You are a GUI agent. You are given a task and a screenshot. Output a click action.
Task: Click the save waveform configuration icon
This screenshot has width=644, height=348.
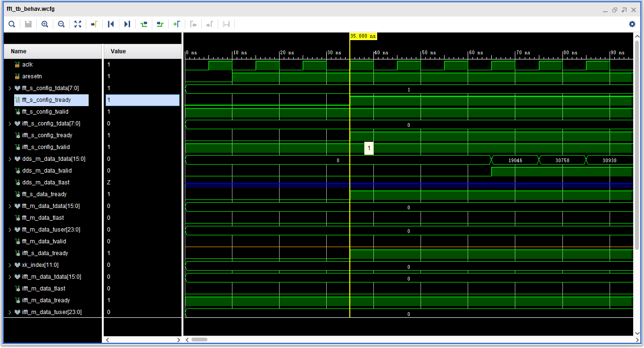tap(28, 24)
